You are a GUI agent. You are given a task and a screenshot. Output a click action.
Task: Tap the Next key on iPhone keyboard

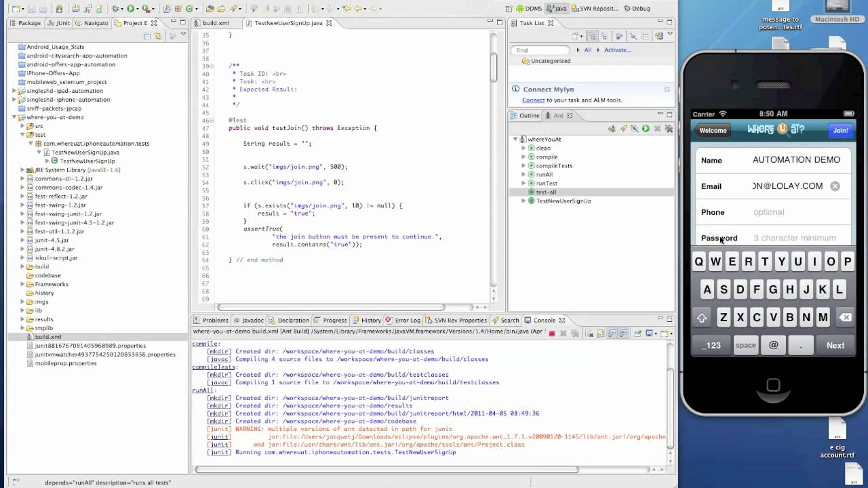pos(835,345)
